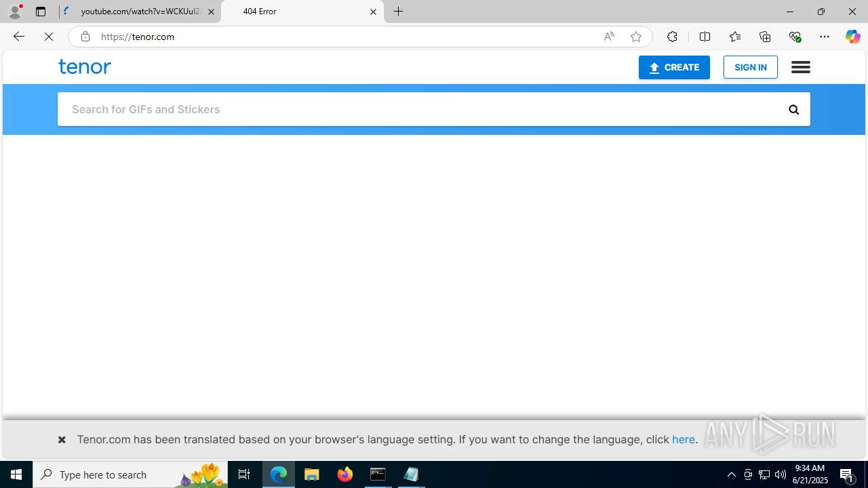Open the Extensions menu
Image resolution: width=868 pixels, height=488 pixels.
point(672,37)
